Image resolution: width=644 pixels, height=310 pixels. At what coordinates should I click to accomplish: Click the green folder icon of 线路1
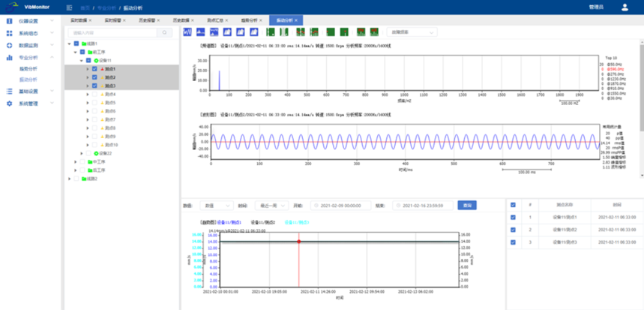click(x=84, y=44)
